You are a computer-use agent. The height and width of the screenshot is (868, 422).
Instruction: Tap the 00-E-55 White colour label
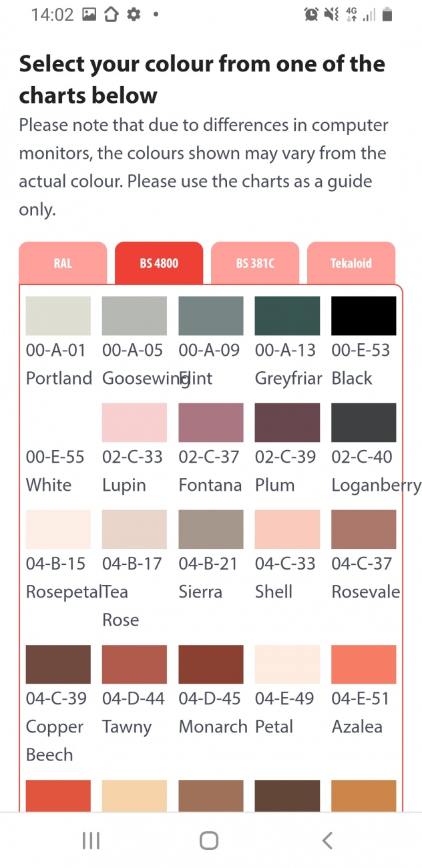click(55, 471)
